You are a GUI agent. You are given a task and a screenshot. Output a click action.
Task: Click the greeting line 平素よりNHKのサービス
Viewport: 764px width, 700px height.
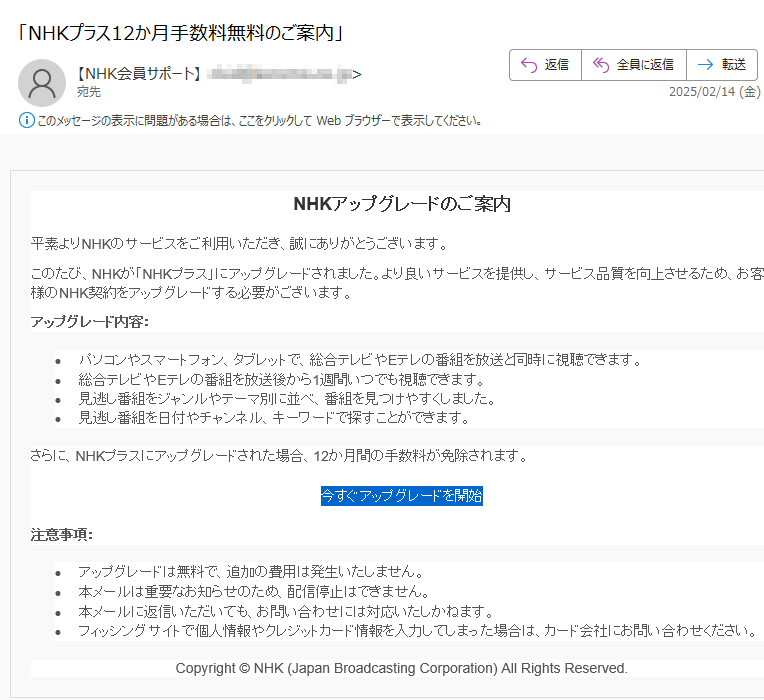pyautogui.click(x=239, y=244)
